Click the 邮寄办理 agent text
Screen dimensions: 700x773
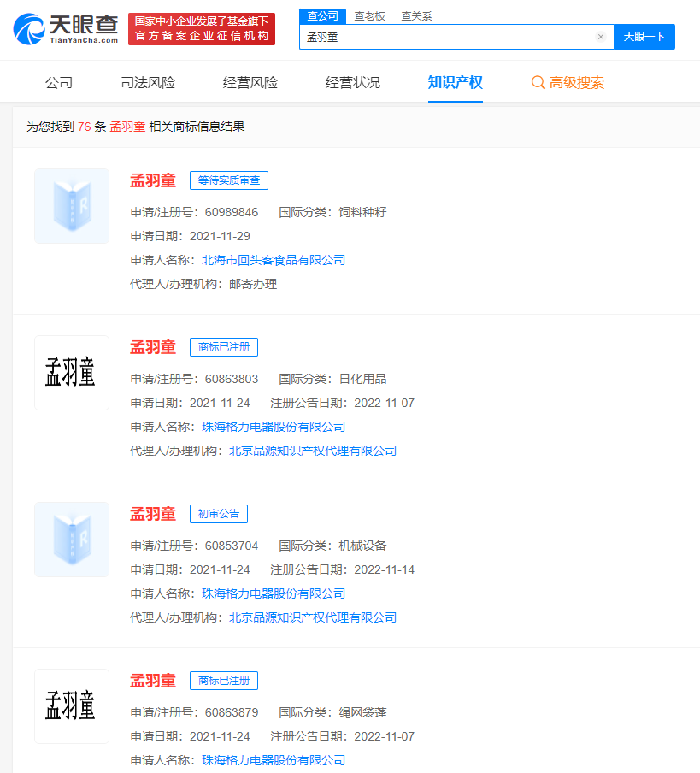tap(253, 284)
